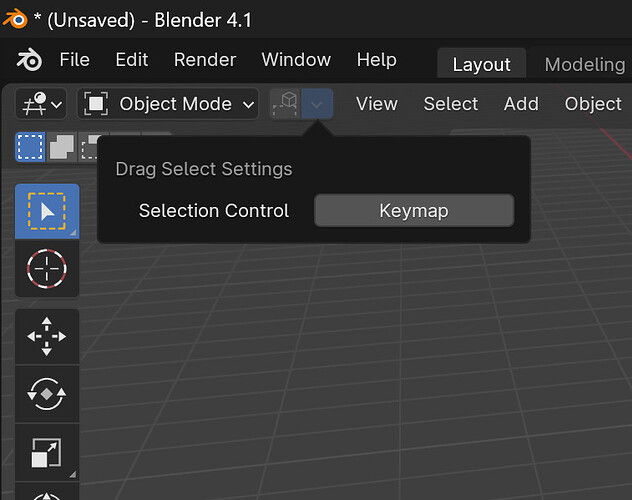Choose the Extend selection mode icon
This screenshot has height=500, width=632.
[62, 147]
